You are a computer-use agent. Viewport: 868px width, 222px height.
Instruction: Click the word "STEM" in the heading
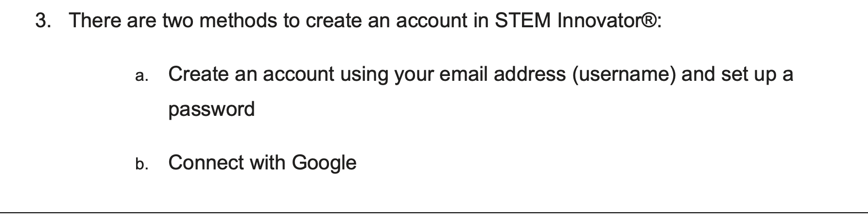pos(523,21)
